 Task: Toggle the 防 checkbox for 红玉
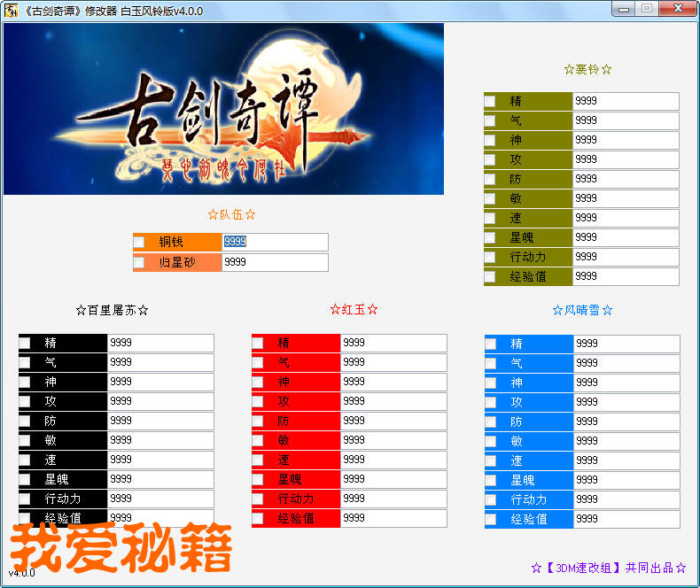click(258, 421)
